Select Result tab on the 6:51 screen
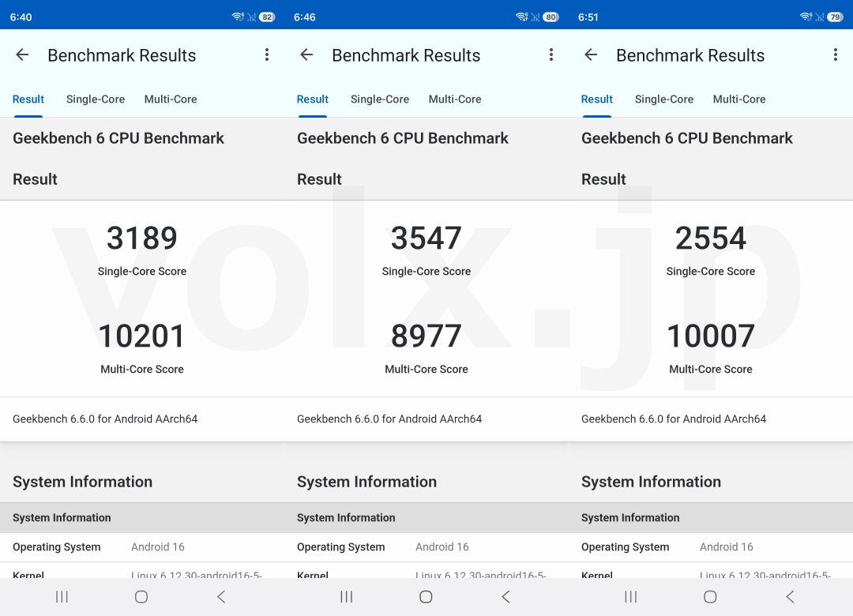 (x=597, y=100)
